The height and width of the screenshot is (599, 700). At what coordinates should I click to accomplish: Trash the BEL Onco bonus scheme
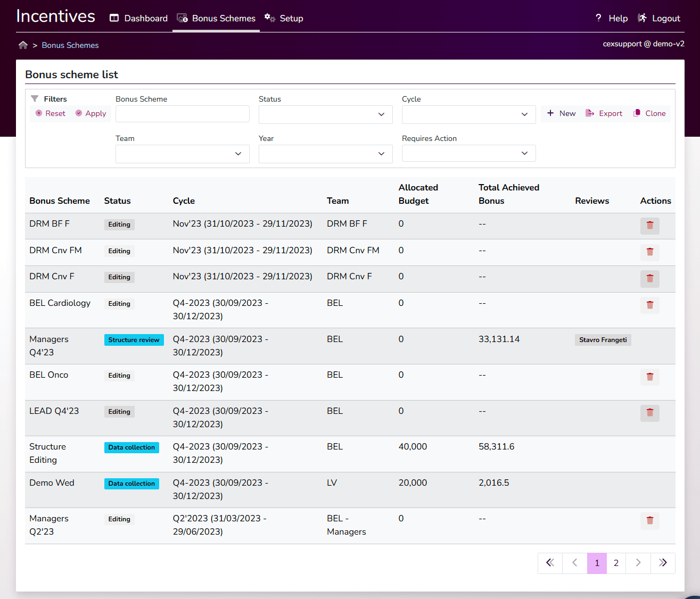click(649, 377)
